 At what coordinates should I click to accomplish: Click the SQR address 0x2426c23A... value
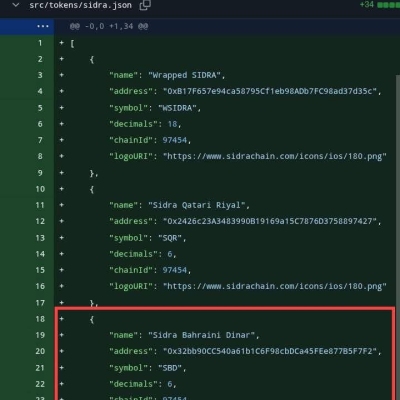[270, 221]
